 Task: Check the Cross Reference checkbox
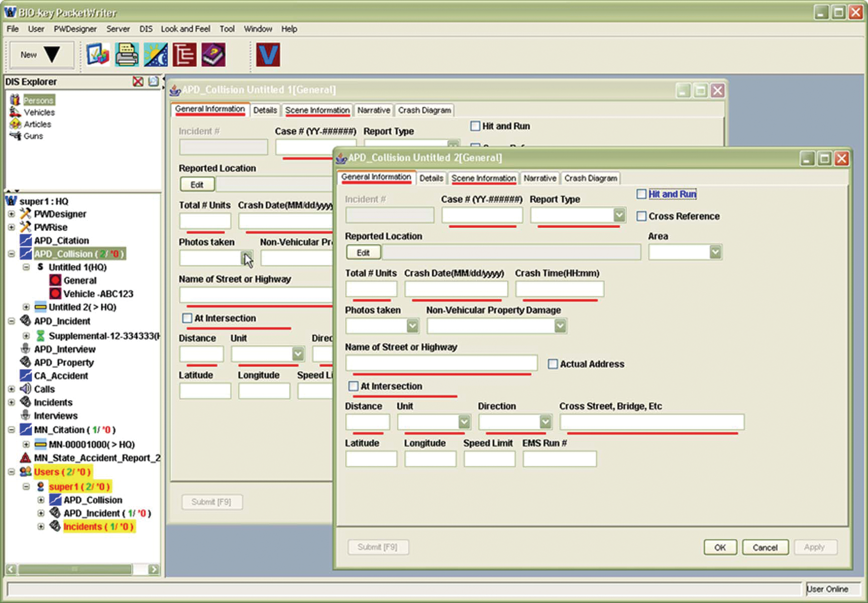(x=641, y=216)
